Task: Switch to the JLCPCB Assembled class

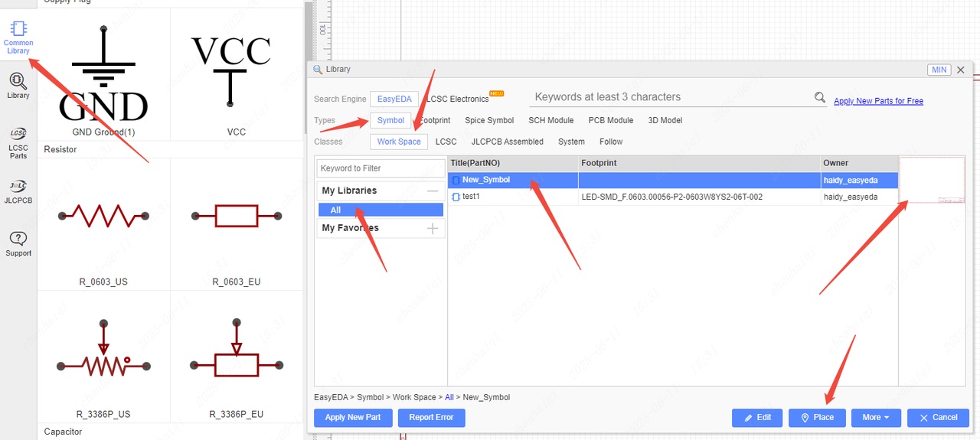Action: (x=507, y=142)
